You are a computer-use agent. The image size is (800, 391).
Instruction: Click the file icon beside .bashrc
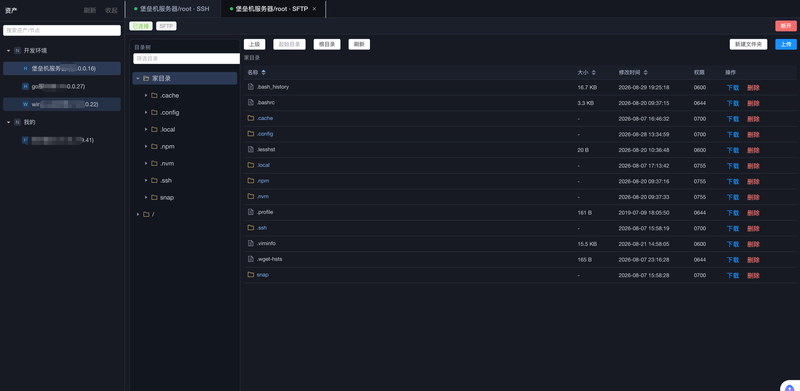click(251, 103)
